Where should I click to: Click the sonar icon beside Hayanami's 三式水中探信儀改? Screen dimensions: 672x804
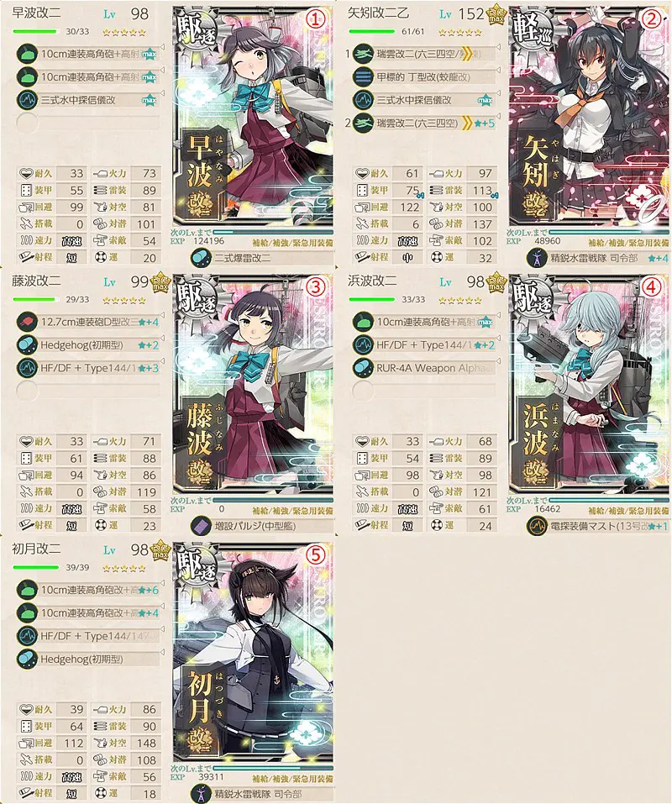27,100
